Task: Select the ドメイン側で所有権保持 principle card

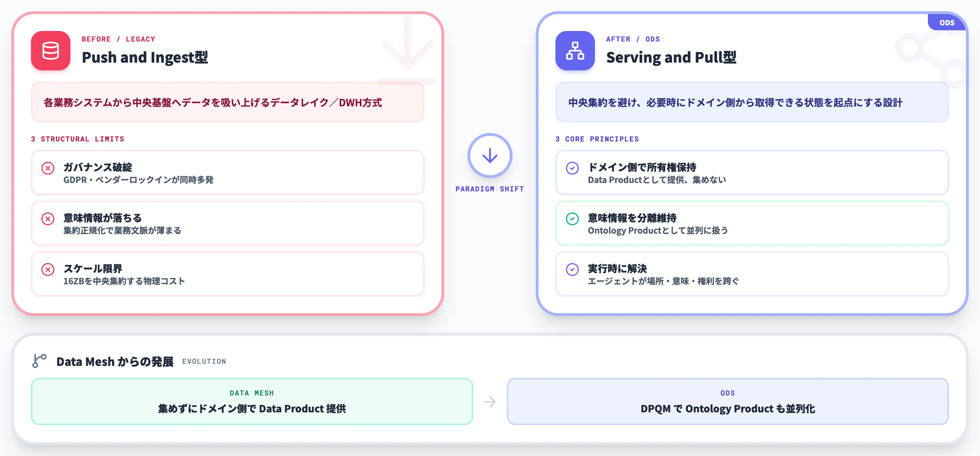Action: coord(752,173)
